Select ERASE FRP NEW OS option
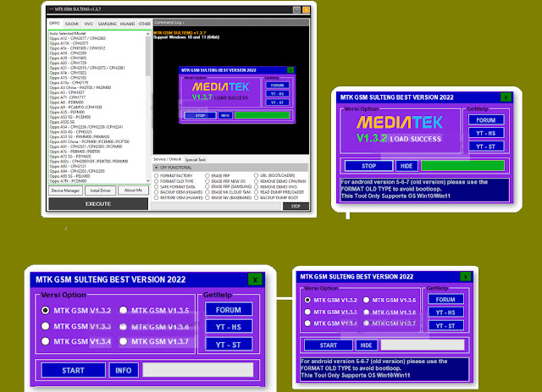Screen dimensions: 542x392 point(225,181)
